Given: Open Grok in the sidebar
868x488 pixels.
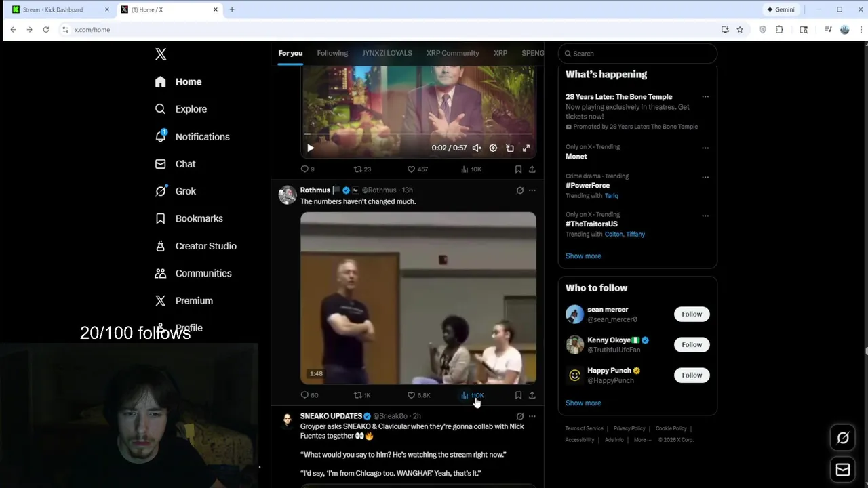Looking at the screenshot, I should 175,191.
